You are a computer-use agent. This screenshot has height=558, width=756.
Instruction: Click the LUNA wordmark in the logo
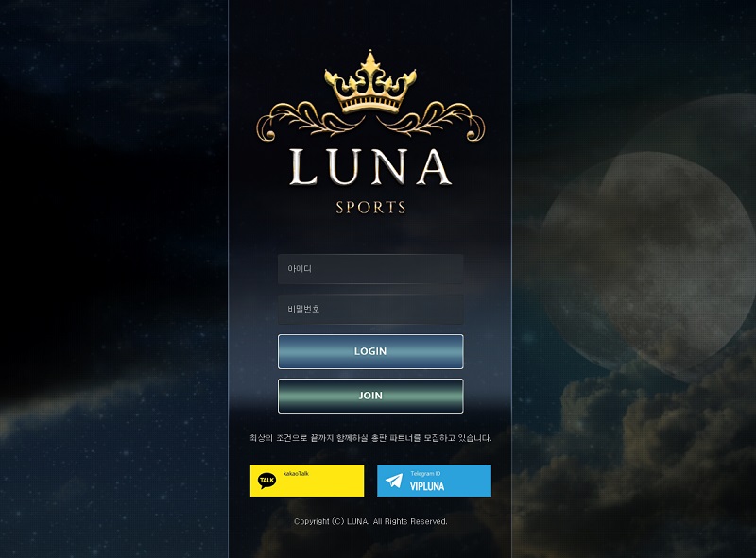[370, 167]
